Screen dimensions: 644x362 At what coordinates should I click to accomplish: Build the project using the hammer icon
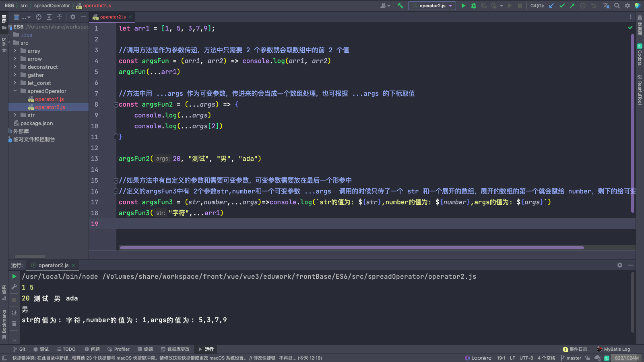click(x=400, y=6)
